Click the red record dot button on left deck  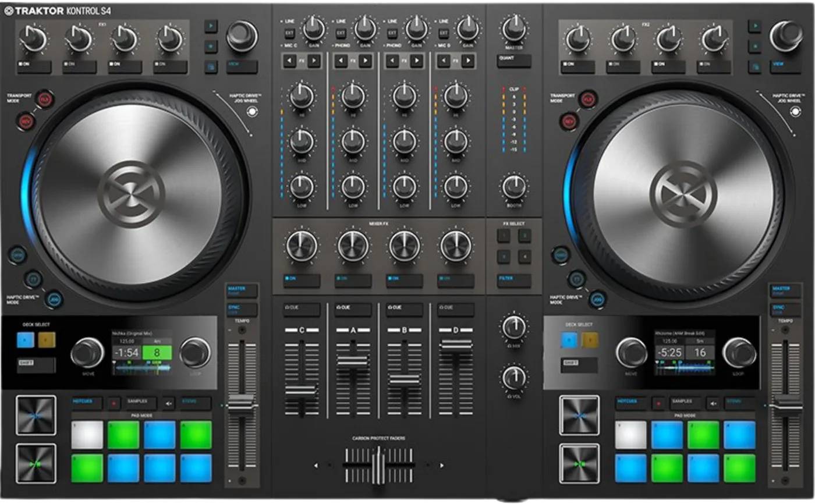(x=114, y=402)
